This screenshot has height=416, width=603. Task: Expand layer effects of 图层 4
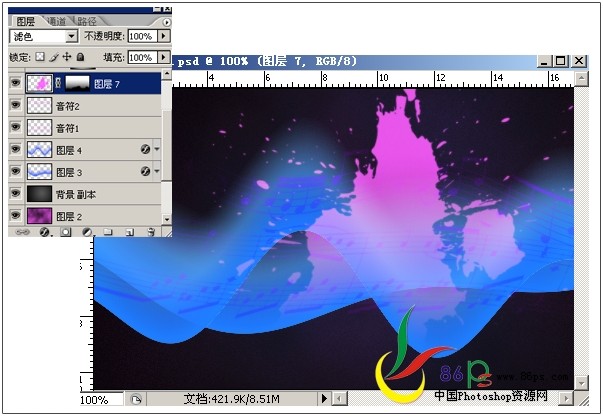pyautogui.click(x=157, y=149)
